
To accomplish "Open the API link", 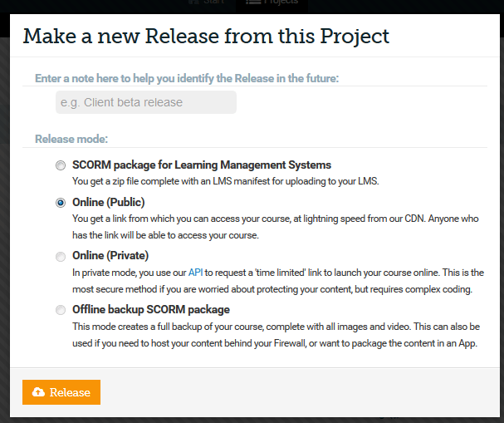I will pyautogui.click(x=196, y=273).
